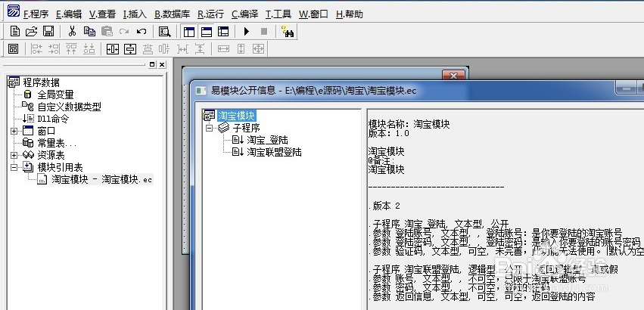The width and height of the screenshot is (644, 310).
Task: Open the E.编辑 menu
Action: coord(69,14)
